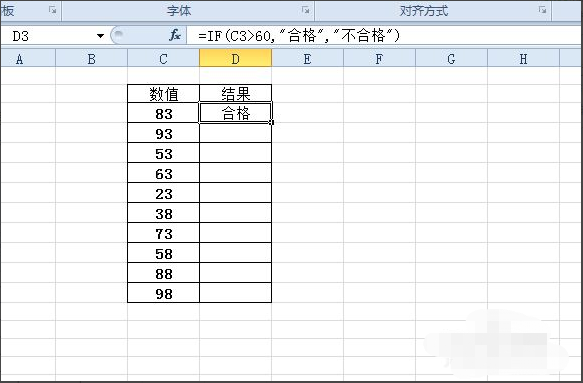Screen dimensions: 583x383
Task: Click the formula bar containing the IF formula
Action: point(385,36)
